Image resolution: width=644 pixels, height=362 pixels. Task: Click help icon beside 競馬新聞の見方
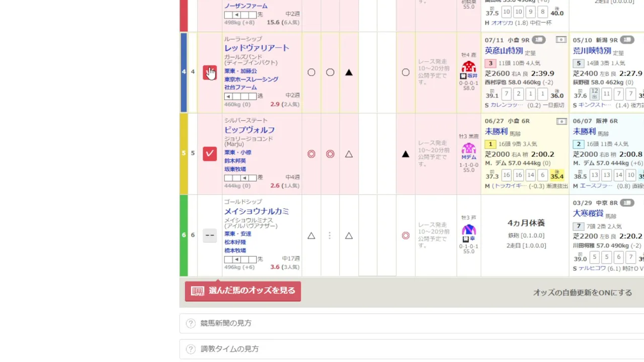pos(191,323)
